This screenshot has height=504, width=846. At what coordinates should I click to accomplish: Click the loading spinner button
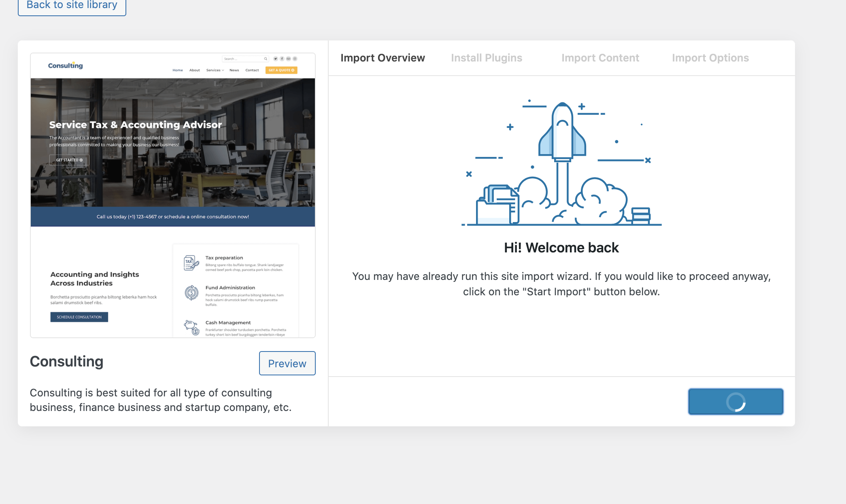pos(735,401)
